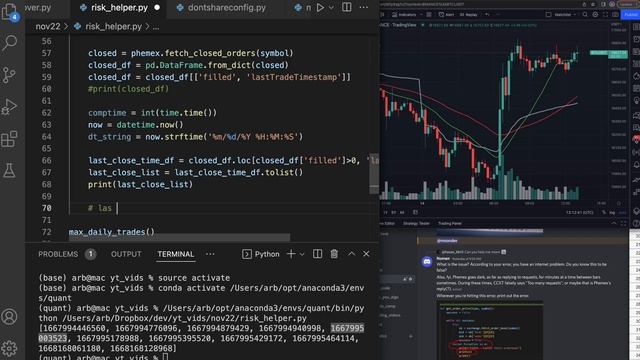Image resolution: width=640 pixels, height=360 pixels.
Task: Open TradingView indicator templates grid icon
Action: coord(429,15)
